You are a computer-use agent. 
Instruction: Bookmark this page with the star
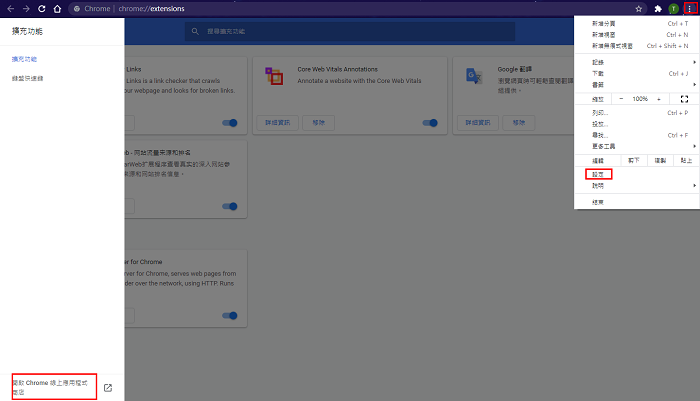pyautogui.click(x=638, y=8)
